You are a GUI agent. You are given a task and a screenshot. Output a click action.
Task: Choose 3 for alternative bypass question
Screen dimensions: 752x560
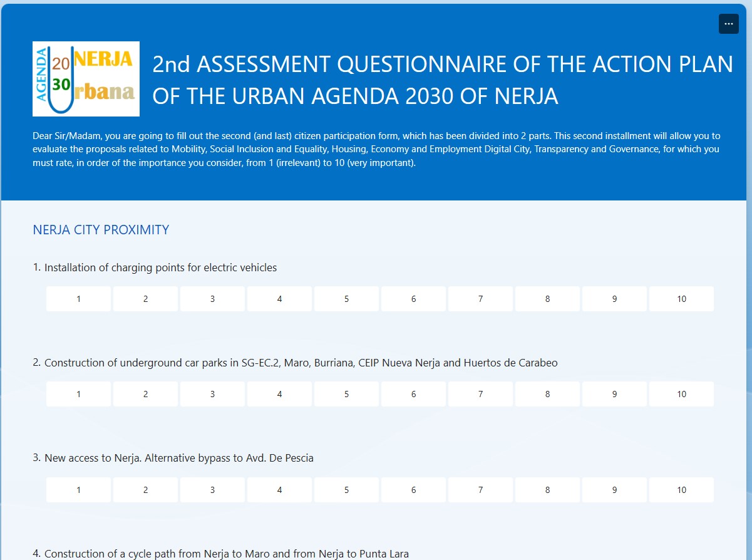[x=212, y=490]
